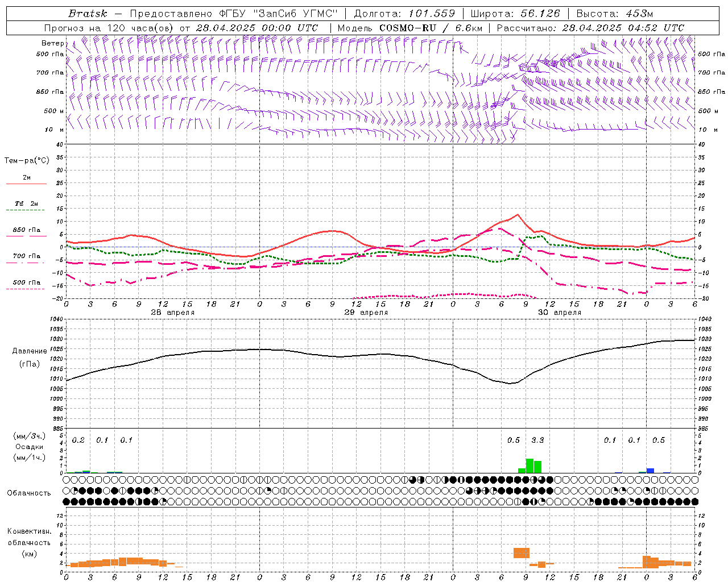
Task: Click the model name COSMO-RU
Action: pyautogui.click(x=408, y=28)
